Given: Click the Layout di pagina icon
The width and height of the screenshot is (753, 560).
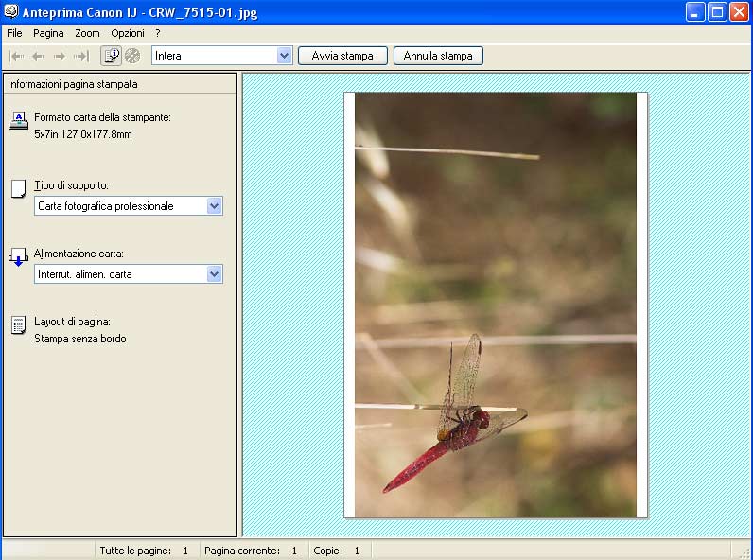Looking at the screenshot, I should 19,325.
